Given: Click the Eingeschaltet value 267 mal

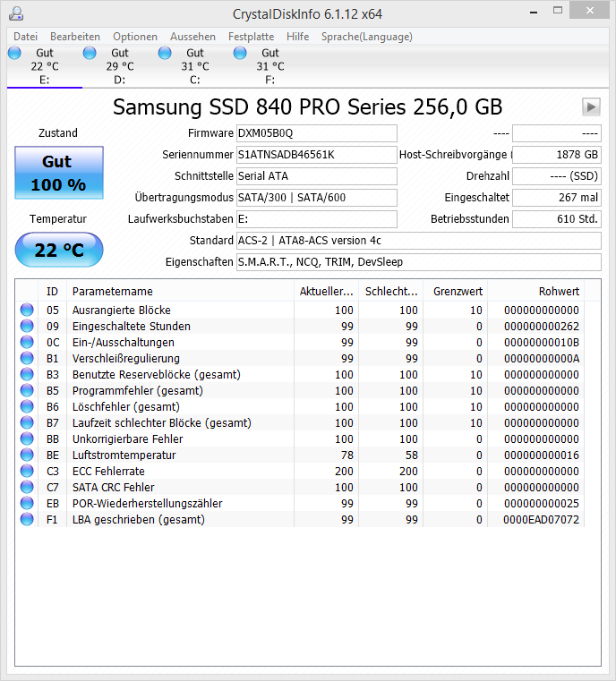Looking at the screenshot, I should [x=557, y=198].
